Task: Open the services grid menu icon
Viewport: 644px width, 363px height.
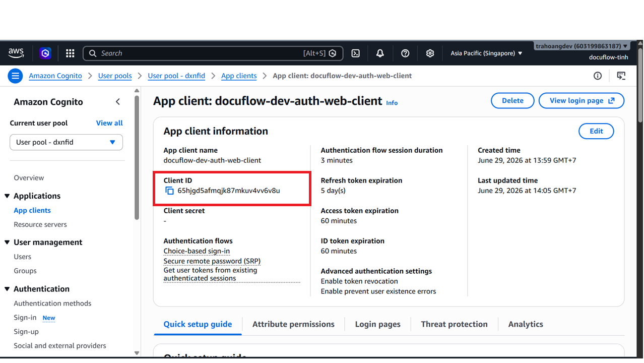Action: (x=70, y=53)
